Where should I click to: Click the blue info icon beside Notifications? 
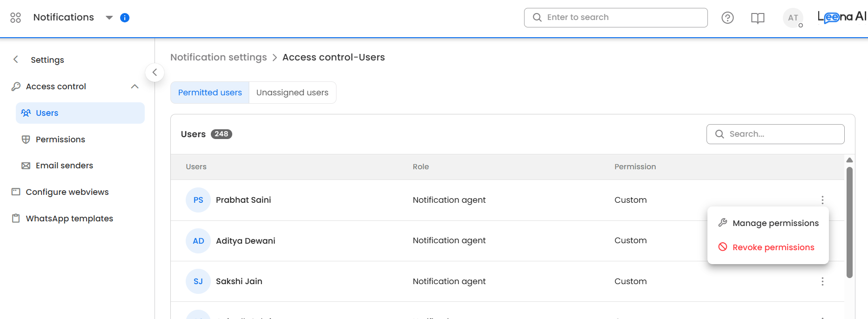(125, 18)
